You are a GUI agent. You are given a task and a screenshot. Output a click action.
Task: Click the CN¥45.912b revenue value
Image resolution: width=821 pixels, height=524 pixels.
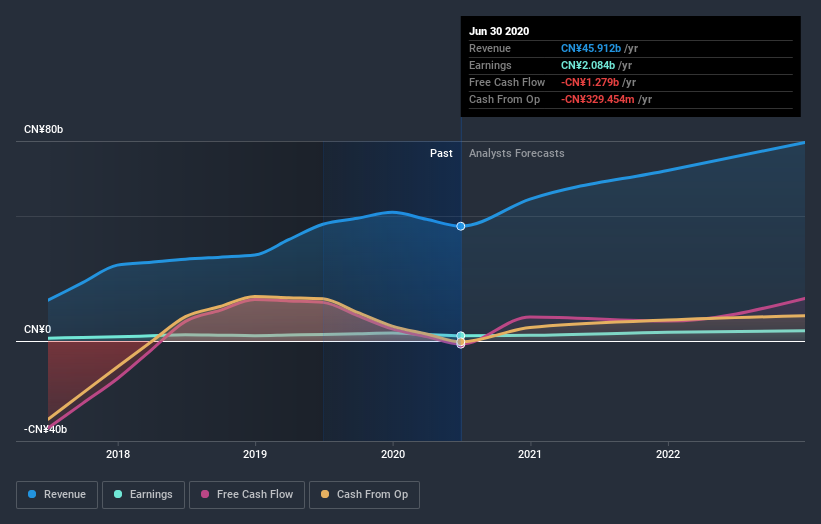tap(591, 48)
